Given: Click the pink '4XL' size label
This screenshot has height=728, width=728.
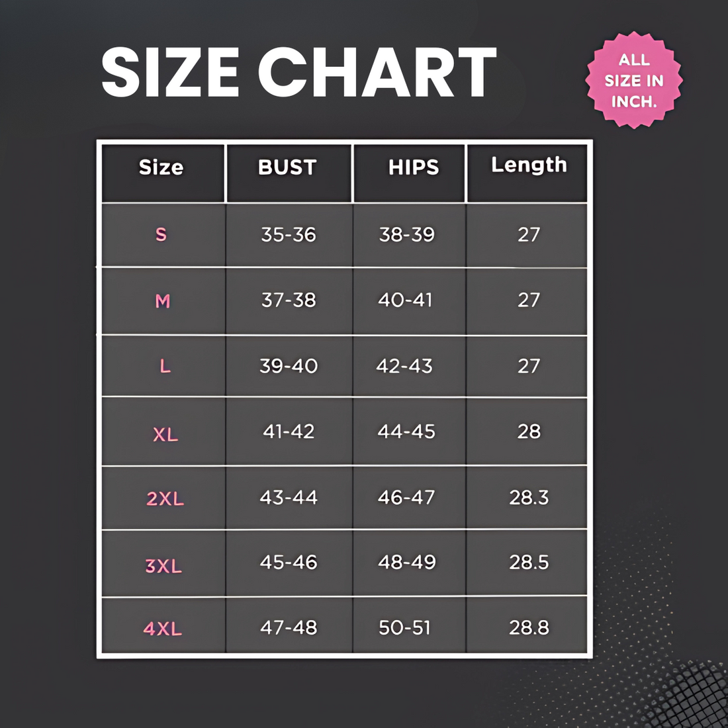Looking at the screenshot, I should click(x=163, y=628).
